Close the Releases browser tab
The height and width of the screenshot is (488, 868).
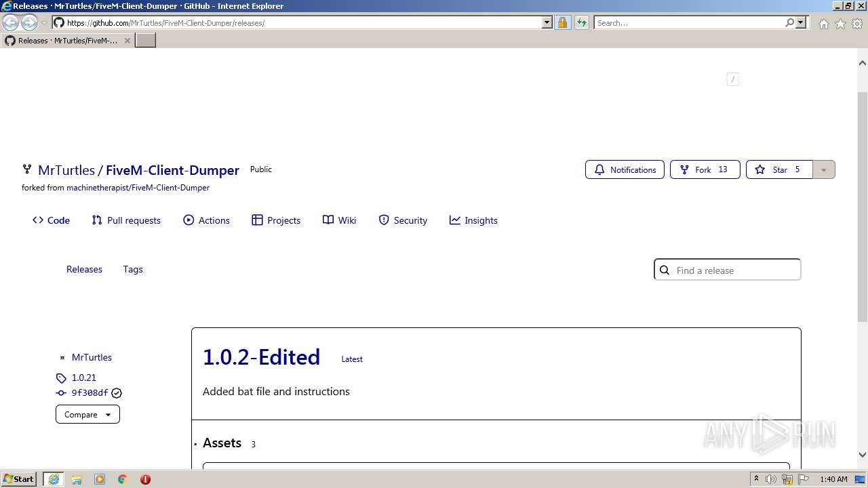(127, 41)
